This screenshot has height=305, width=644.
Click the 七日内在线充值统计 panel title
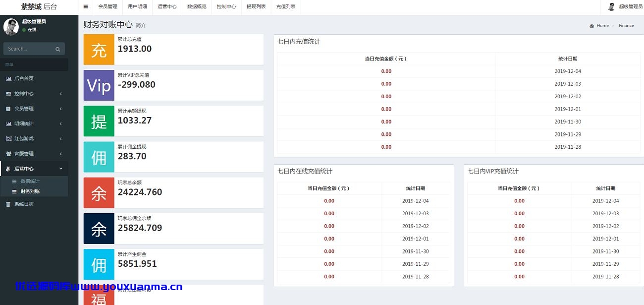[305, 171]
